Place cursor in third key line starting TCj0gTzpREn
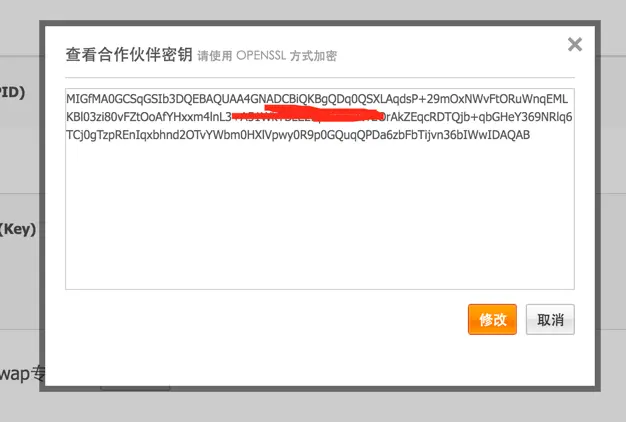 coord(298,135)
